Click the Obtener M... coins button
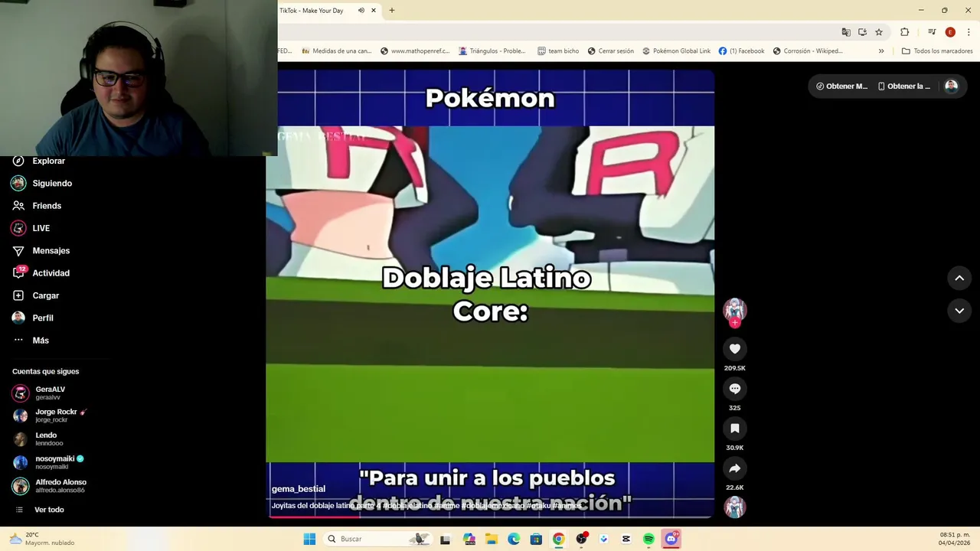Image resolution: width=980 pixels, height=551 pixels. click(x=841, y=86)
